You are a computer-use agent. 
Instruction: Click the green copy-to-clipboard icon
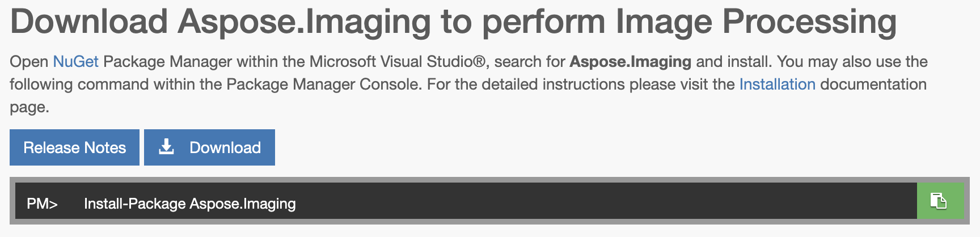pyautogui.click(x=939, y=201)
